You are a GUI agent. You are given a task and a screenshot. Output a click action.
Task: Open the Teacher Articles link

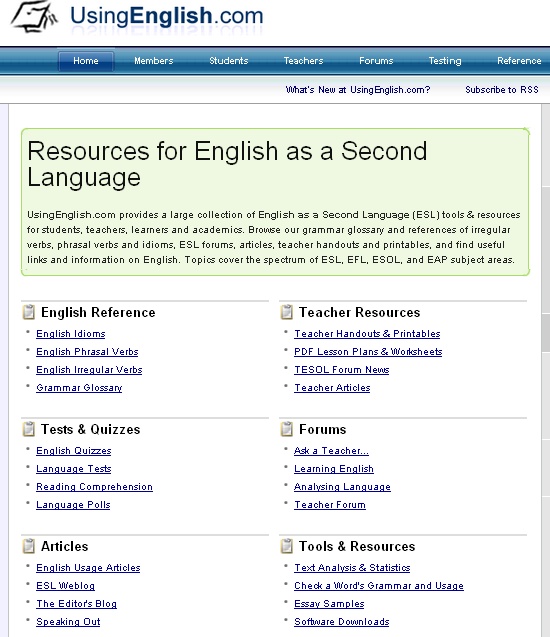332,388
